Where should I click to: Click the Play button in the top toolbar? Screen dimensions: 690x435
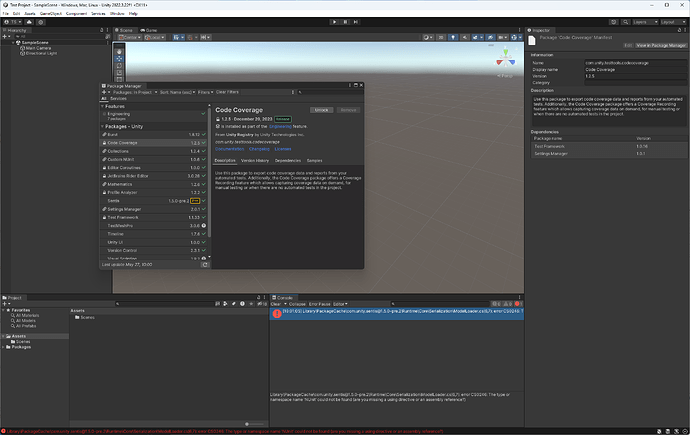pos(334,22)
